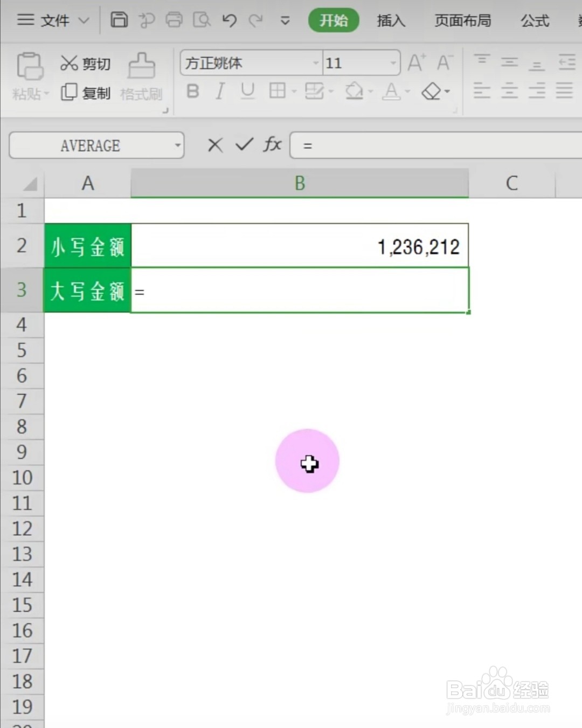The image size is (582, 728).
Task: Open the insert function fx dialog
Action: click(x=272, y=144)
